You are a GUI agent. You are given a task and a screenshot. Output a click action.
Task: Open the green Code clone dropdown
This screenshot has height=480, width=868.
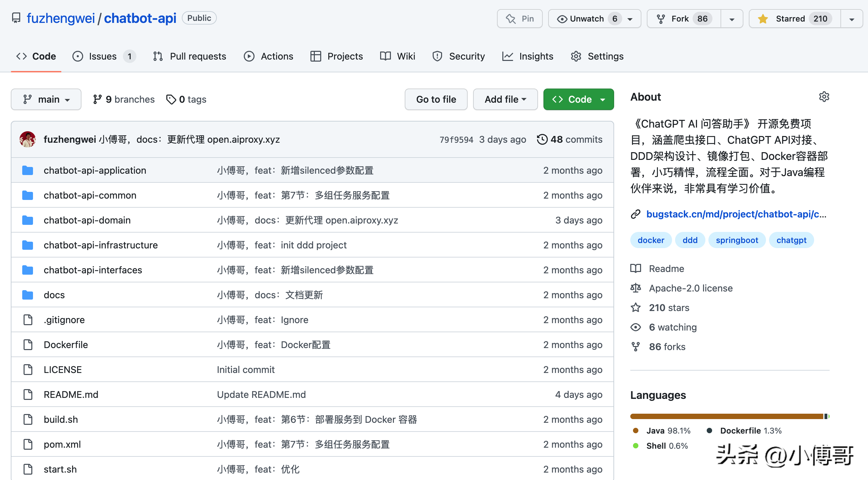click(x=578, y=99)
